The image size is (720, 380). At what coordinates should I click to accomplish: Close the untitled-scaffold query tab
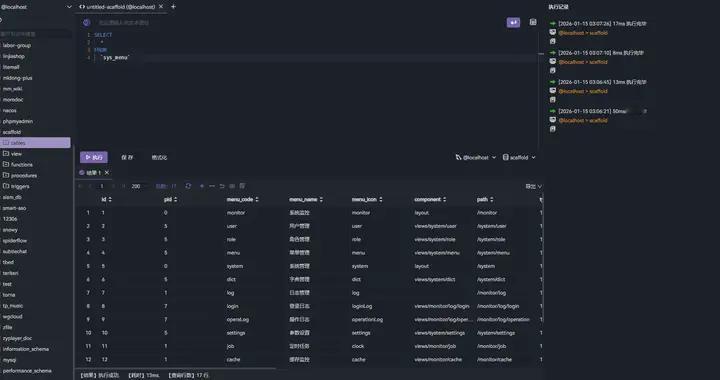161,7
